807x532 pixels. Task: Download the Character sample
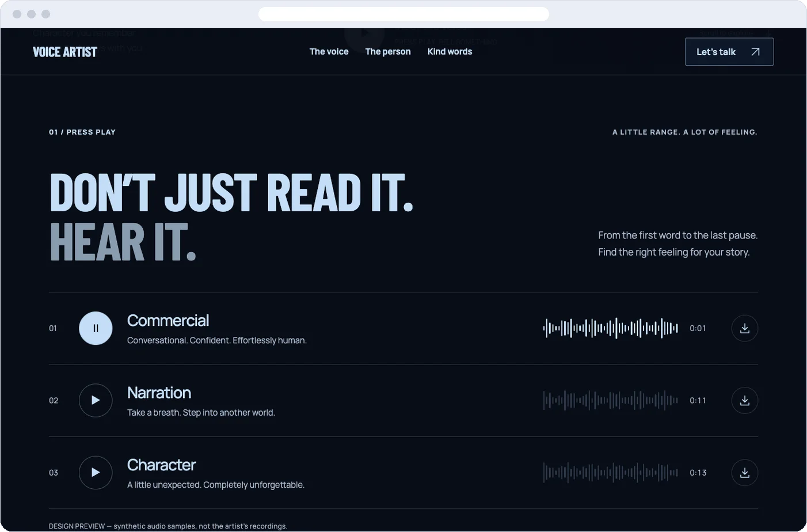point(744,473)
